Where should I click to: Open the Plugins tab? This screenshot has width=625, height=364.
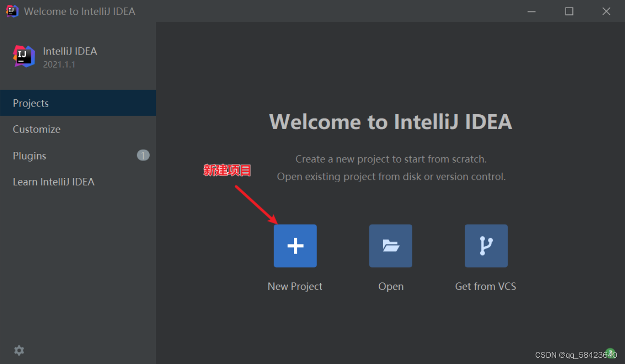pos(78,156)
